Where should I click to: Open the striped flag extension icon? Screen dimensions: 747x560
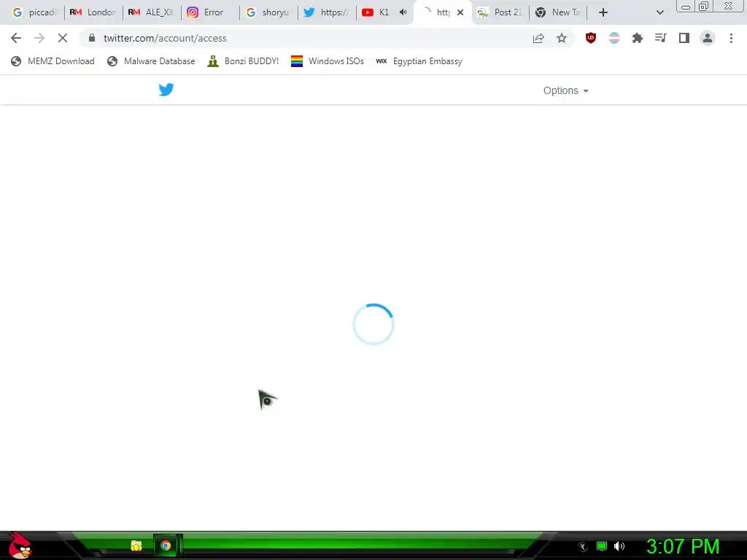[614, 38]
